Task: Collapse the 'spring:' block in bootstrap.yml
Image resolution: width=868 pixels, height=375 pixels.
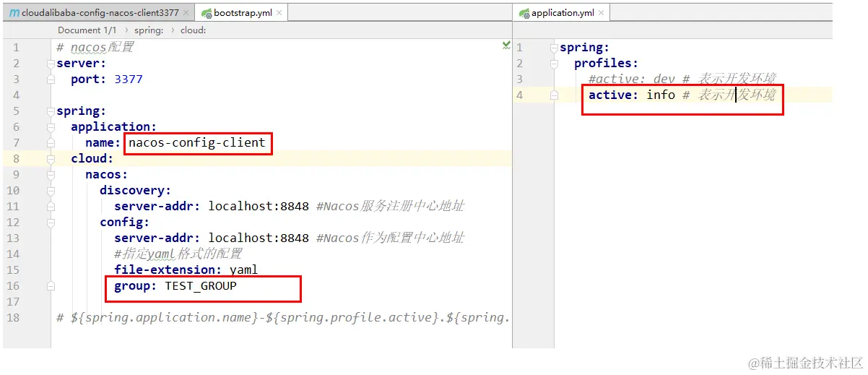Action: pos(51,111)
